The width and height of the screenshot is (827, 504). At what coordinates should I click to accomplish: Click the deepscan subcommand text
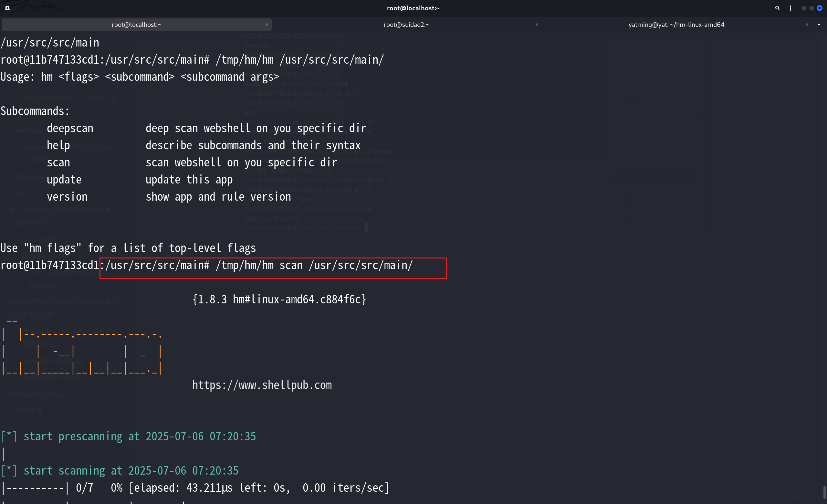point(70,128)
